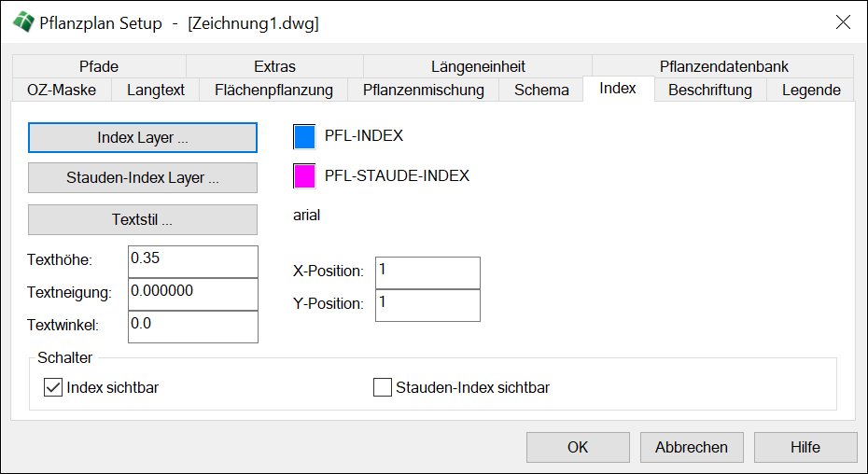Open the Textstil chooser button
Viewport: 868px width, 474px height.
pos(143,220)
